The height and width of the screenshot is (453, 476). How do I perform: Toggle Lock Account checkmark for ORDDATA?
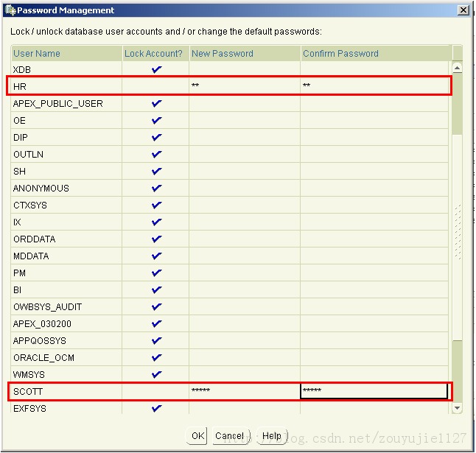pos(156,239)
